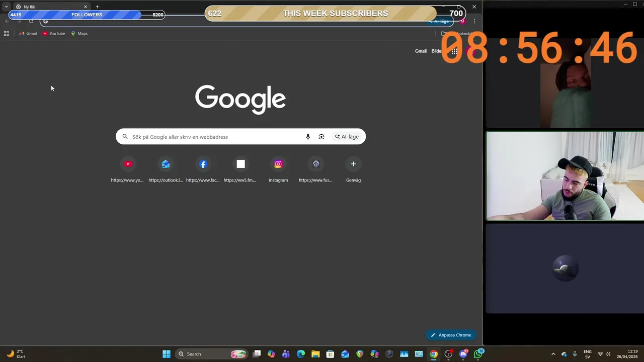Switch to Chrome in the taskbar
644x362 pixels.
[434, 354]
